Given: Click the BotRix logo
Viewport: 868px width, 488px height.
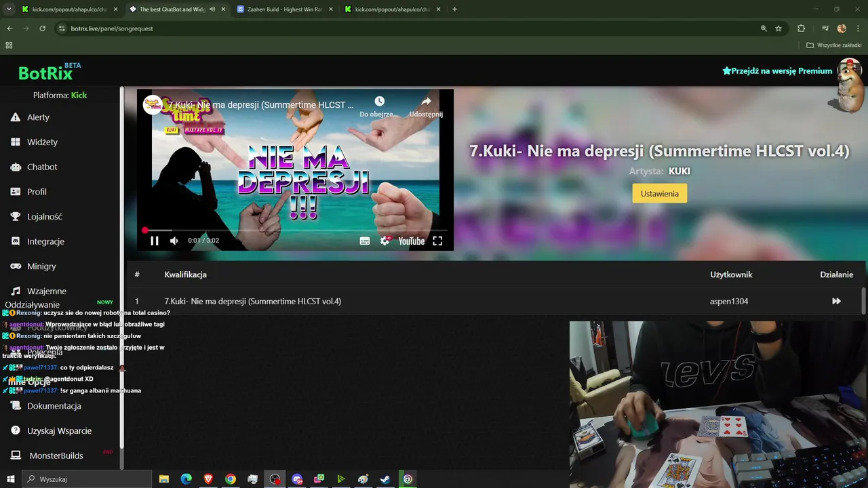Looking at the screenshot, I should click(x=45, y=73).
